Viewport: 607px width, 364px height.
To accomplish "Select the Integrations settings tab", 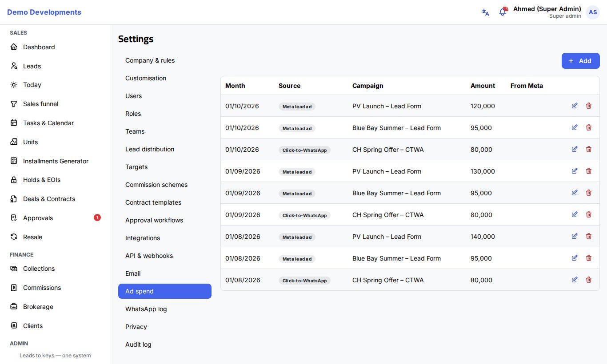I will 165,238.
